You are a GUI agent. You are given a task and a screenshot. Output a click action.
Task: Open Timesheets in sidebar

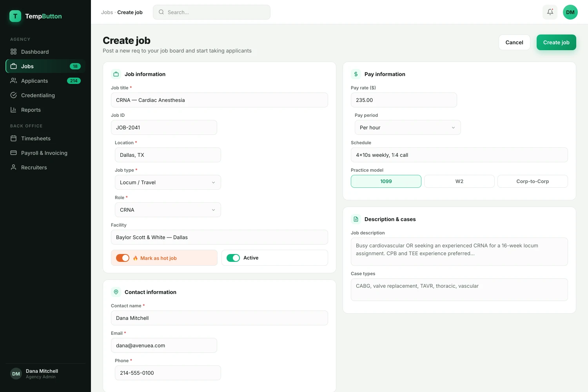point(45,138)
